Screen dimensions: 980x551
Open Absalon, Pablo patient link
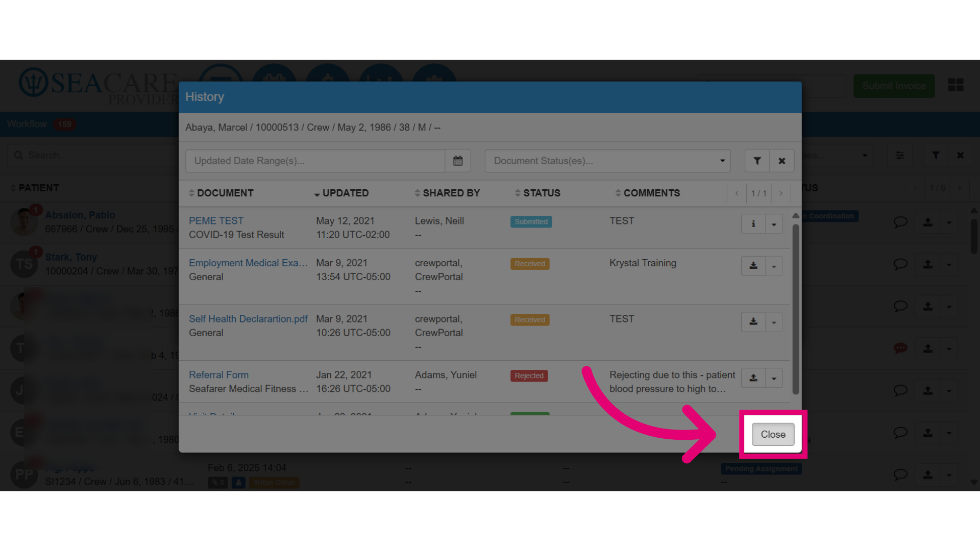(80, 215)
